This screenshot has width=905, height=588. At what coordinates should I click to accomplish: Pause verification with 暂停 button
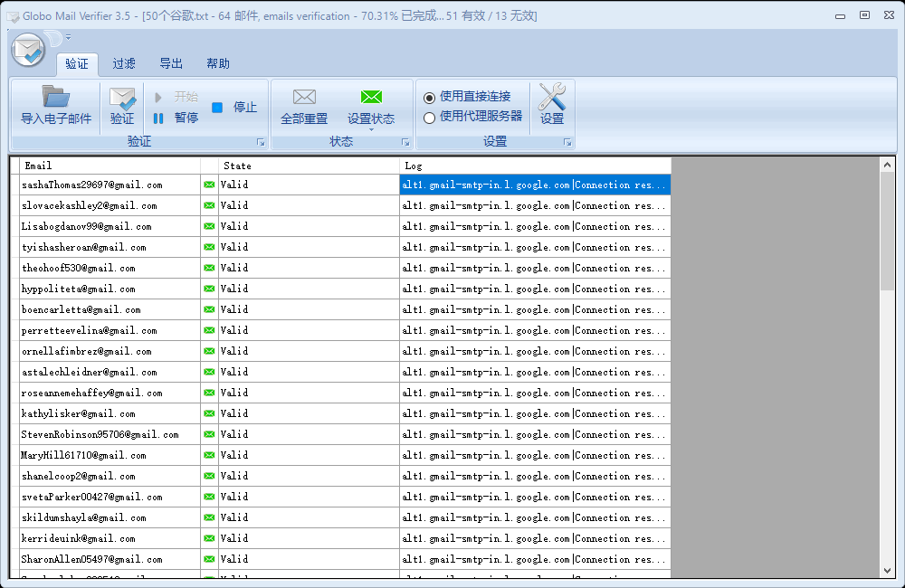(x=176, y=118)
